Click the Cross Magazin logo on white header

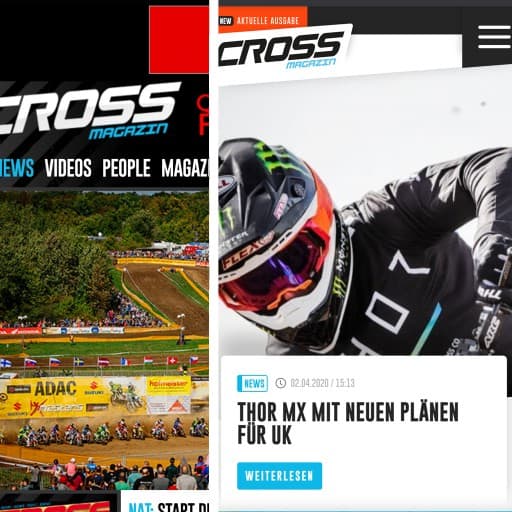pyautogui.click(x=283, y=49)
